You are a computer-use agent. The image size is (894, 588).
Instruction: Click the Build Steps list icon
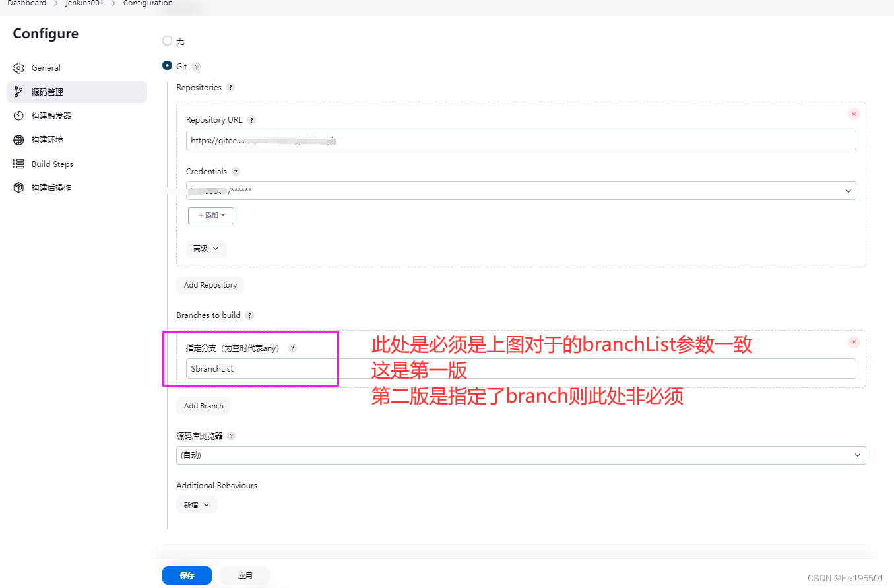(18, 164)
